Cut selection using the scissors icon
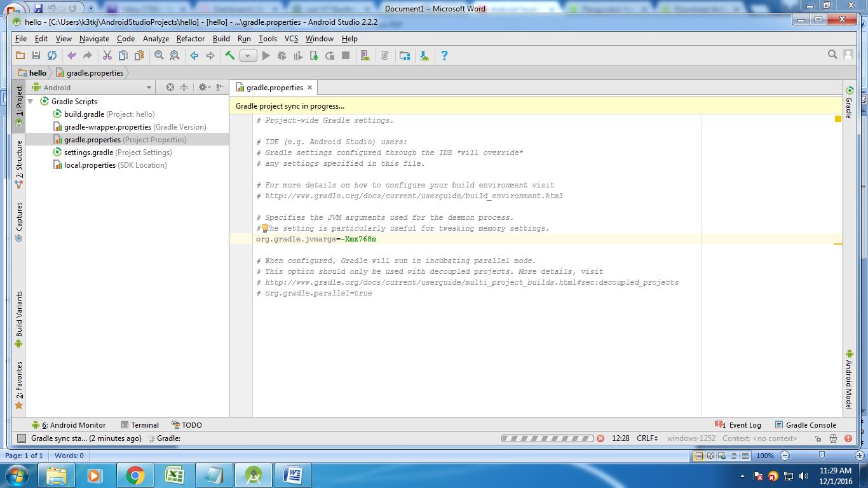 107,56
